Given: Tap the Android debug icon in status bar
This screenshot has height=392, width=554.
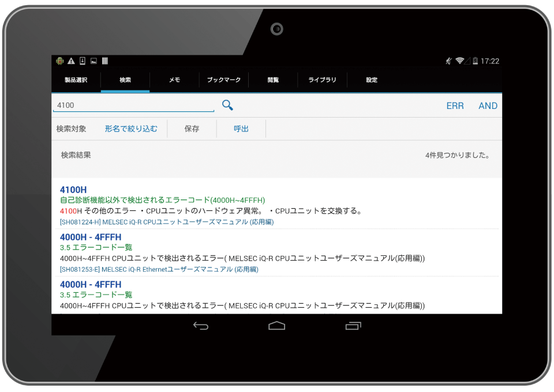Looking at the screenshot, I should 59,61.
